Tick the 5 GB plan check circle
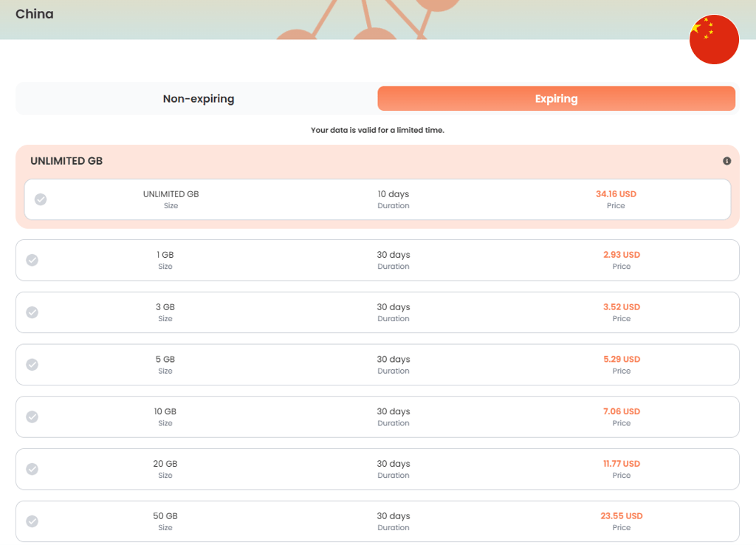This screenshot has width=756, height=545. tap(32, 364)
